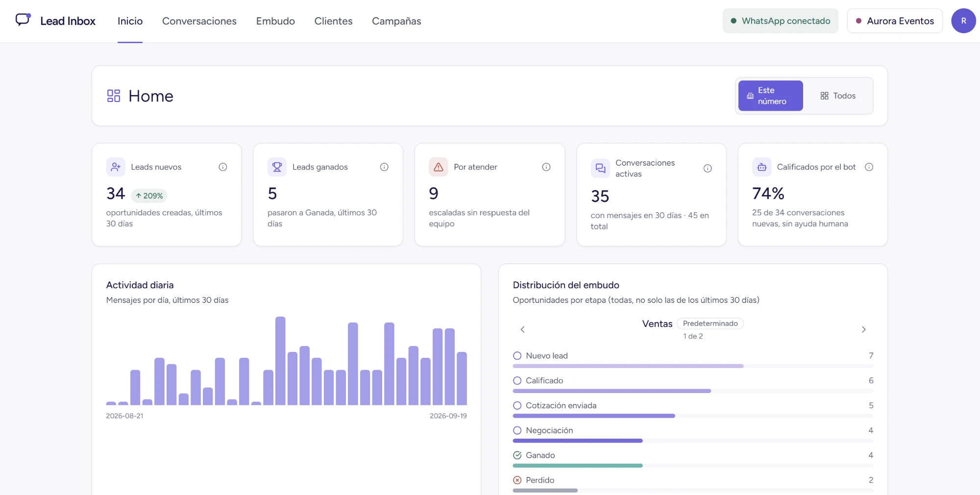Click the Por atender warning icon
980x495 pixels.
point(439,167)
